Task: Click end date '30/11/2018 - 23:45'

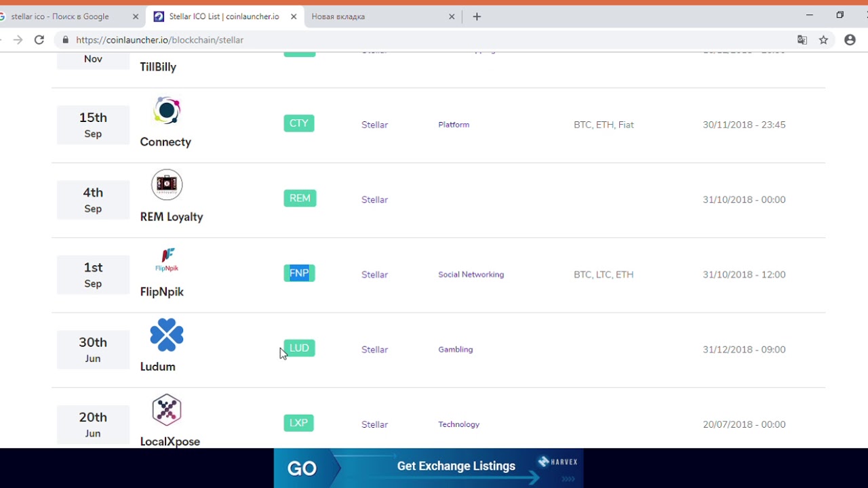Action: click(x=744, y=125)
